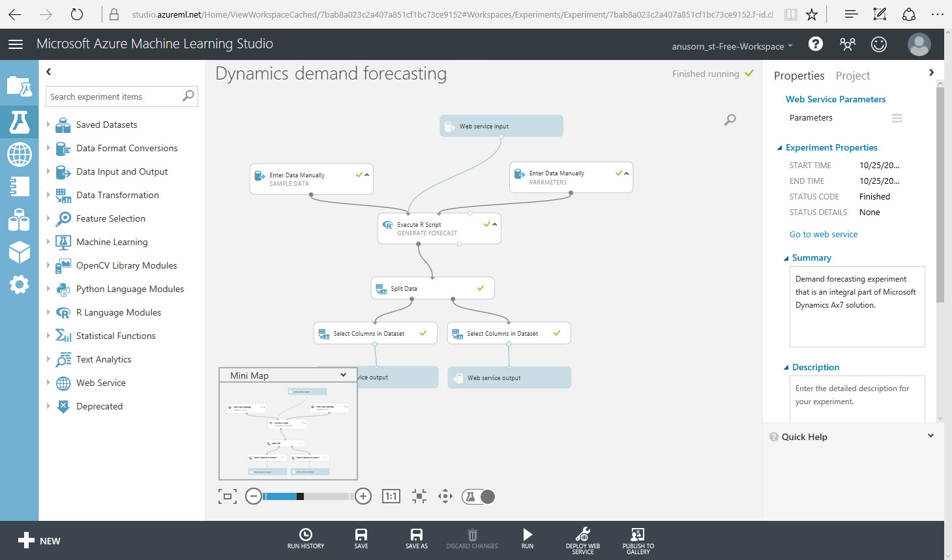Open Web Services globe icon in sidebar
The width and height of the screenshot is (952, 560).
click(x=19, y=155)
